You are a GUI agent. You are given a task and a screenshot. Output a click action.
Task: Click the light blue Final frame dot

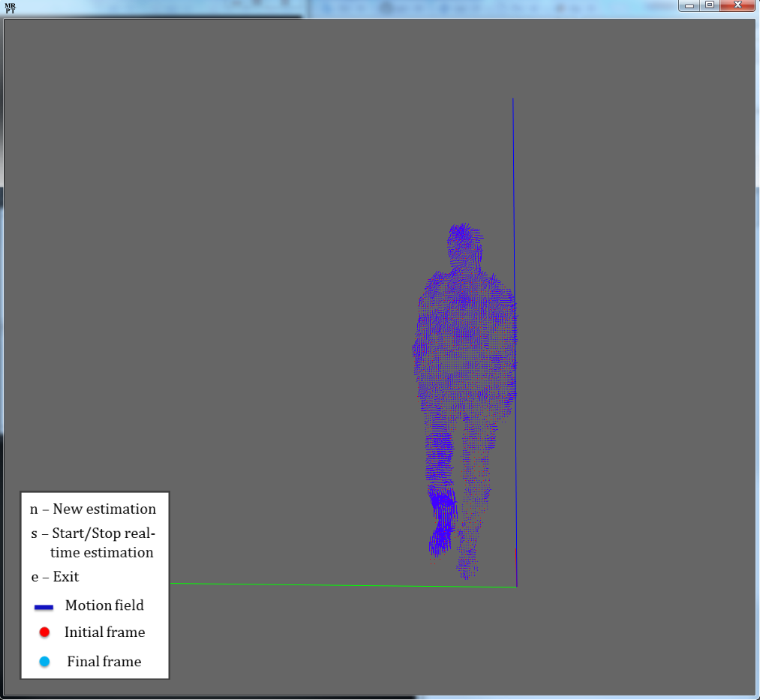pos(44,662)
